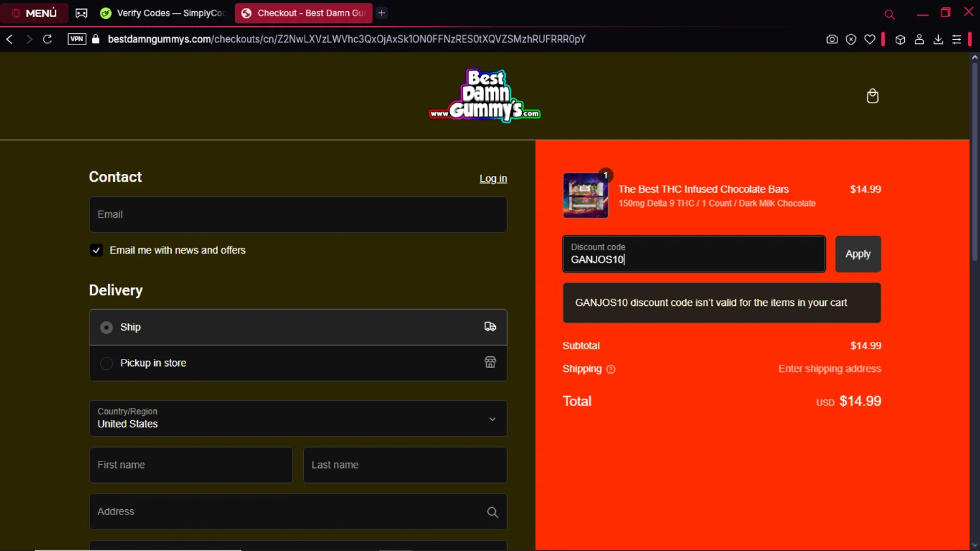This screenshot has height=551, width=980.
Task: Apply the discount code
Action: [858, 254]
